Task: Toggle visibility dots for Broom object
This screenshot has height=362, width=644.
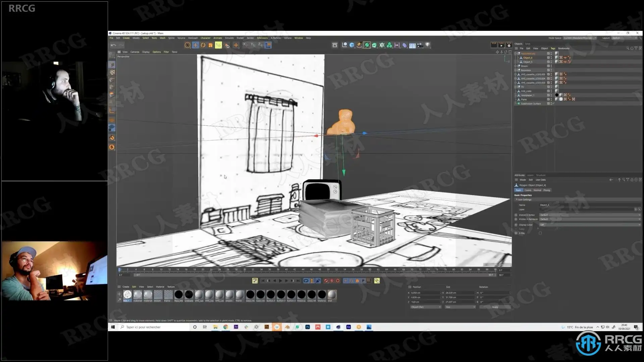Action: (x=551, y=66)
